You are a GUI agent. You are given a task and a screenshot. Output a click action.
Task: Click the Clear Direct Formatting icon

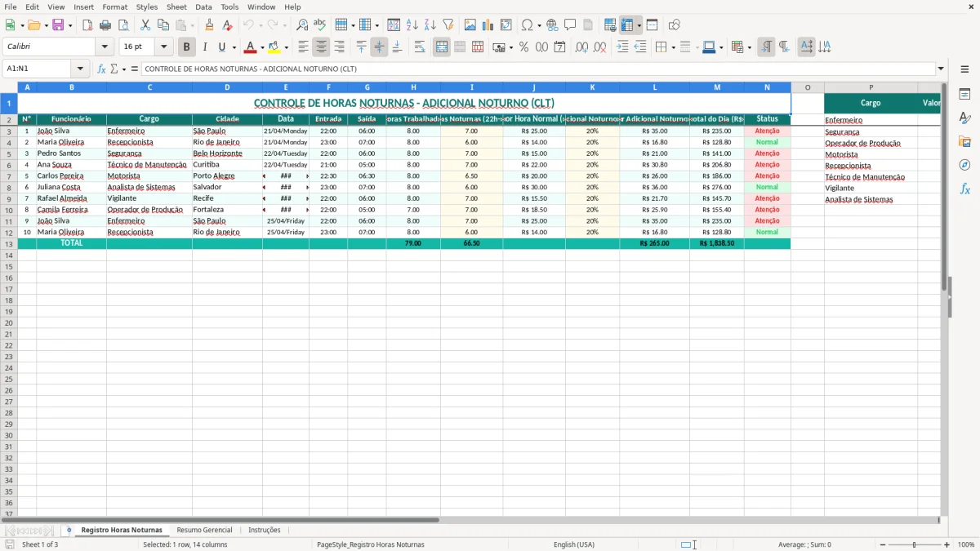(x=228, y=25)
